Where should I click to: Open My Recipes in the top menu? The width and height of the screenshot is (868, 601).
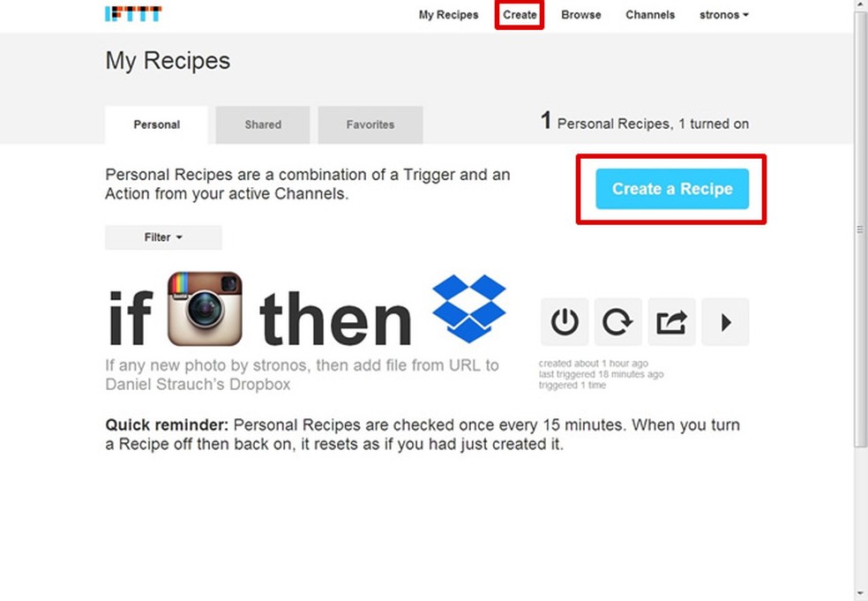click(448, 15)
